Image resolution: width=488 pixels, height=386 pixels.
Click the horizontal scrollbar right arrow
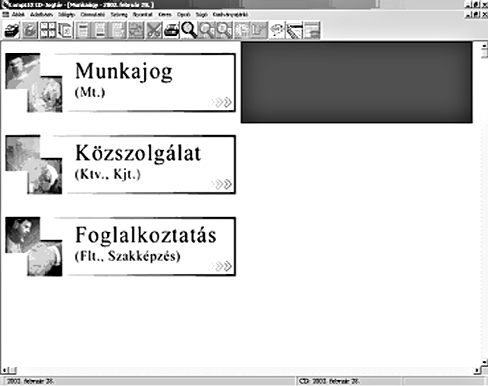pos(477,370)
